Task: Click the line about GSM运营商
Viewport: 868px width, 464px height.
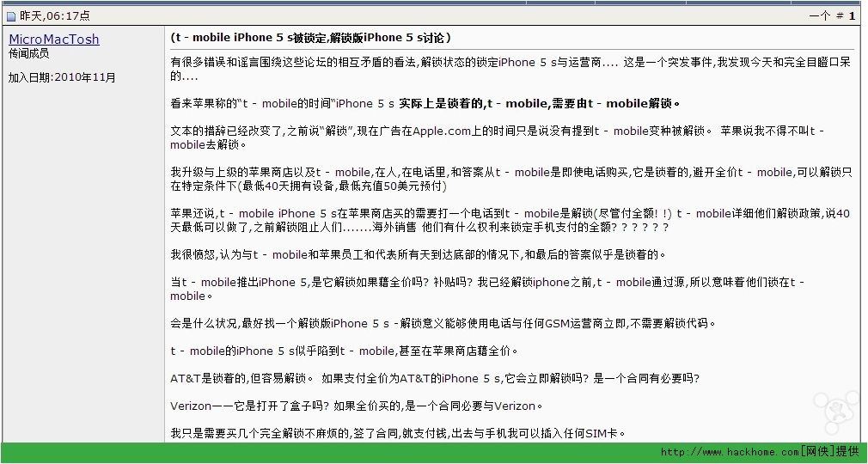Action: tap(443, 323)
